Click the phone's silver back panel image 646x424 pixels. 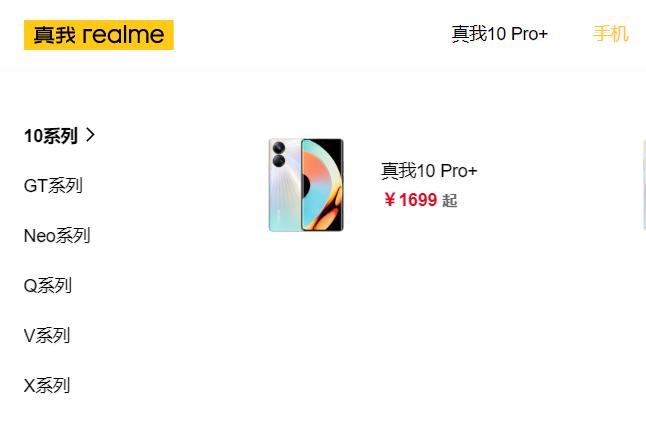pos(285,185)
